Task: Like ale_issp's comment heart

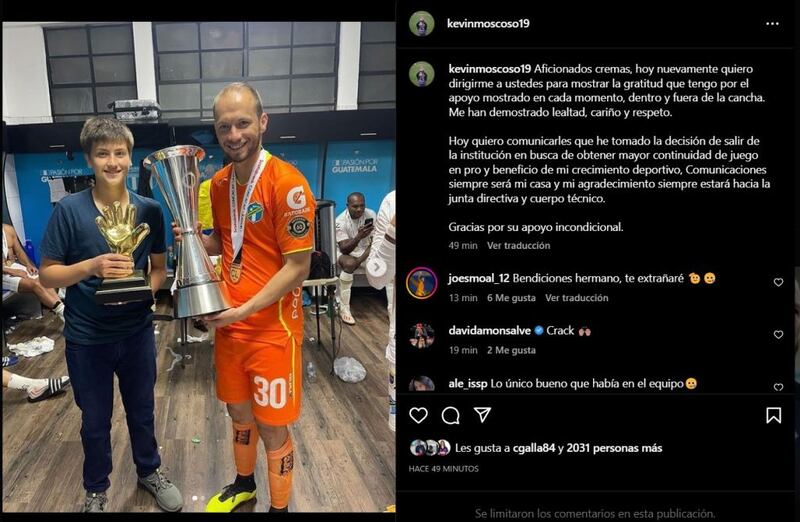Action: tap(778, 387)
